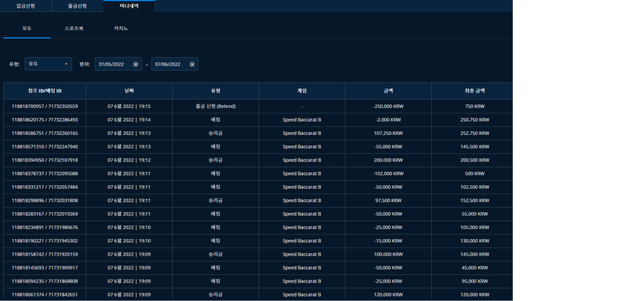644x301 pixels.
Task: Click the 45,000 KRW final balance
Action: [x=475, y=268]
